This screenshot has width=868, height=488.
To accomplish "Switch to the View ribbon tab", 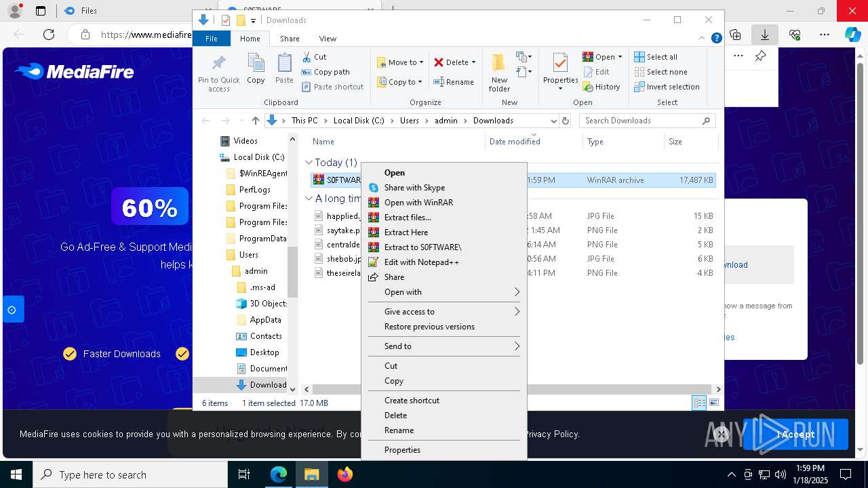I will coord(328,39).
